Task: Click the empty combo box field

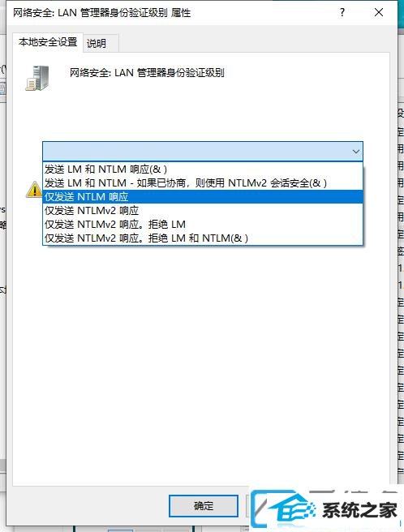Action: (x=203, y=152)
